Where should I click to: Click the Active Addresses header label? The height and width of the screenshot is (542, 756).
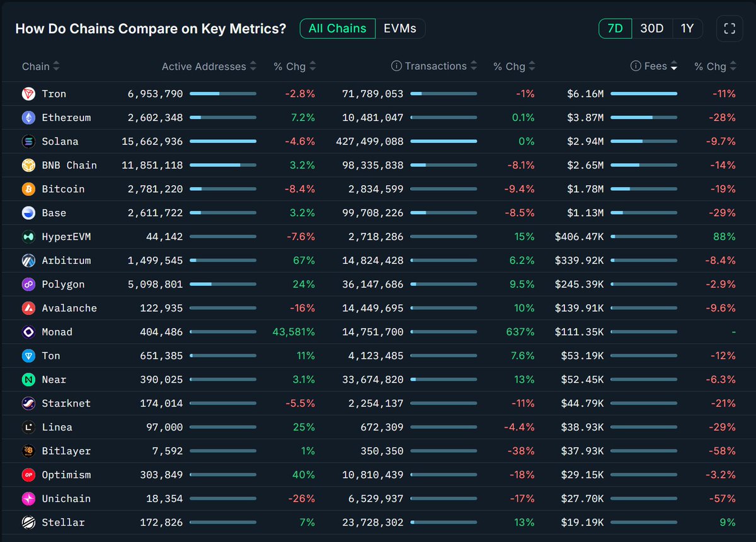point(204,66)
